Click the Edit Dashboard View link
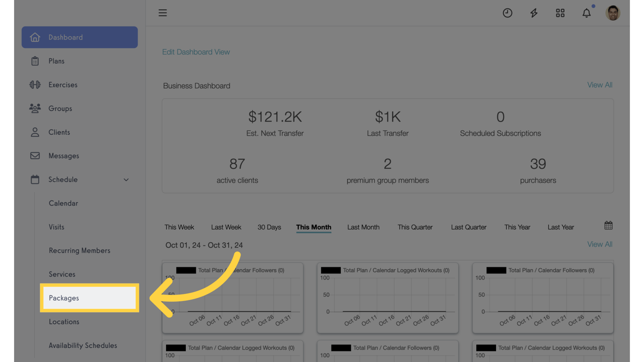Viewport: 644px width, 362px height. click(196, 52)
